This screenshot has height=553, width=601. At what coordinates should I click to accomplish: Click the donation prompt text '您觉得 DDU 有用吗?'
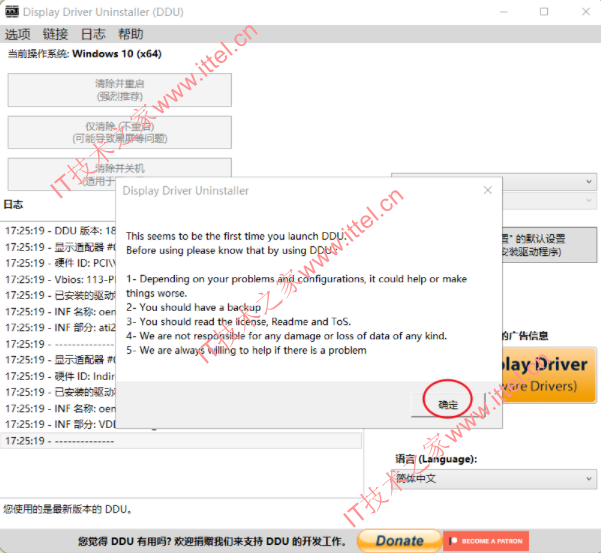126,541
